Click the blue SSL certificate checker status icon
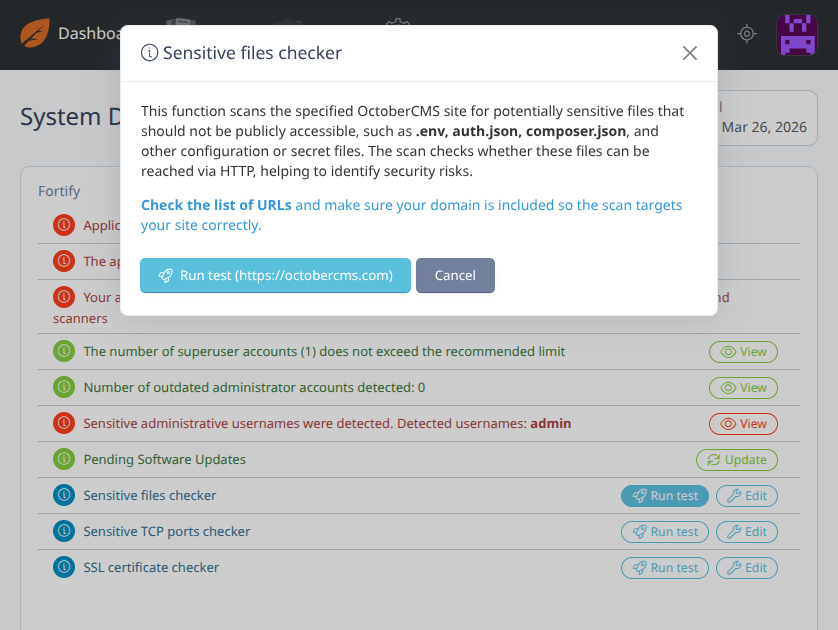Viewport: 838px width, 630px height. (64, 568)
